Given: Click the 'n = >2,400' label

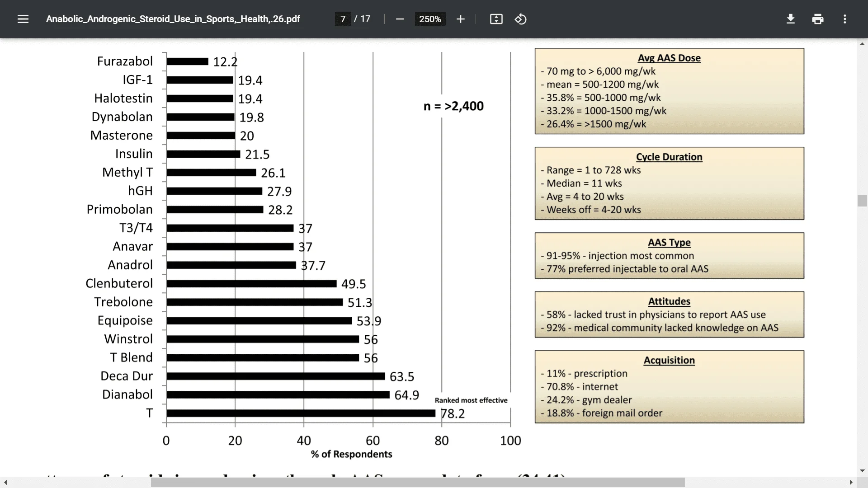Looking at the screenshot, I should tap(453, 106).
